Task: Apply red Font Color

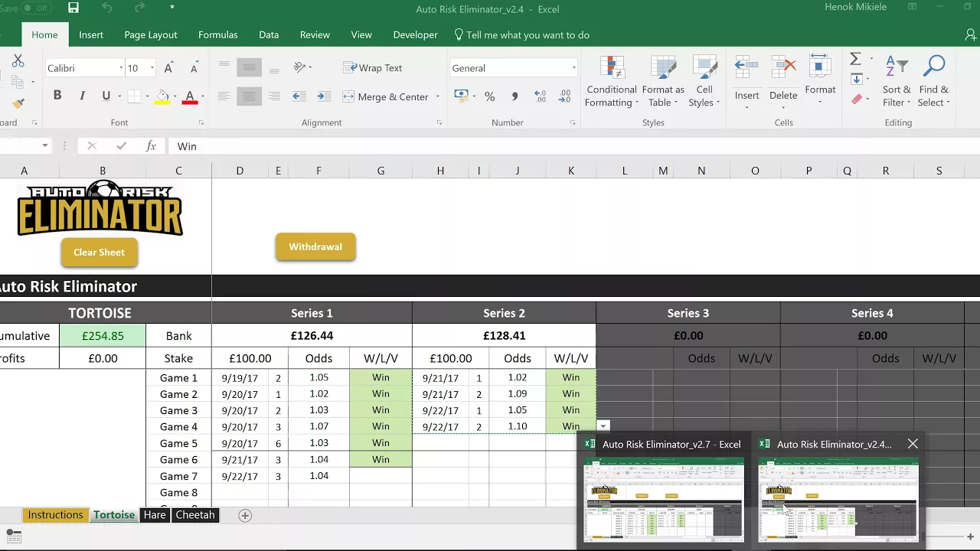Action: tap(189, 97)
